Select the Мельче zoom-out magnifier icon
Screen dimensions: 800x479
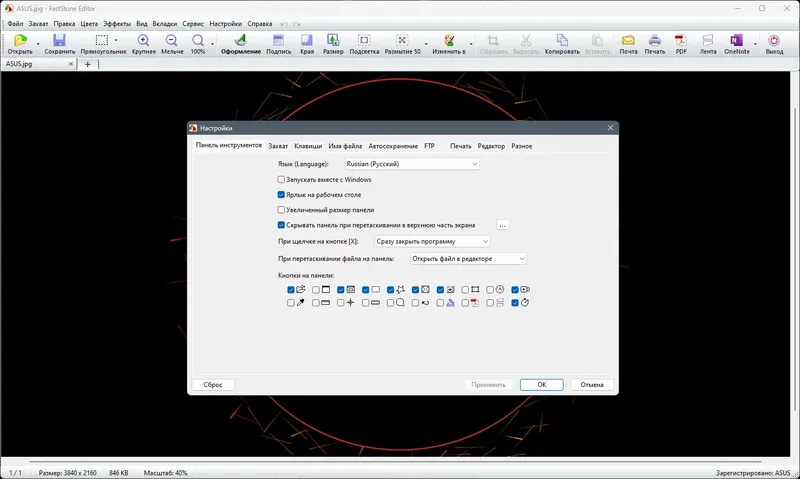tap(171, 40)
